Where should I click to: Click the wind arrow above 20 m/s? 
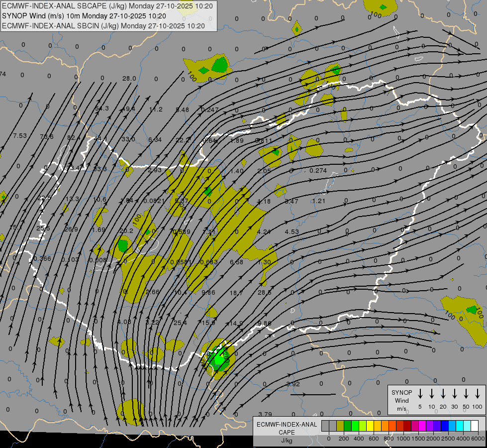tap(443, 393)
